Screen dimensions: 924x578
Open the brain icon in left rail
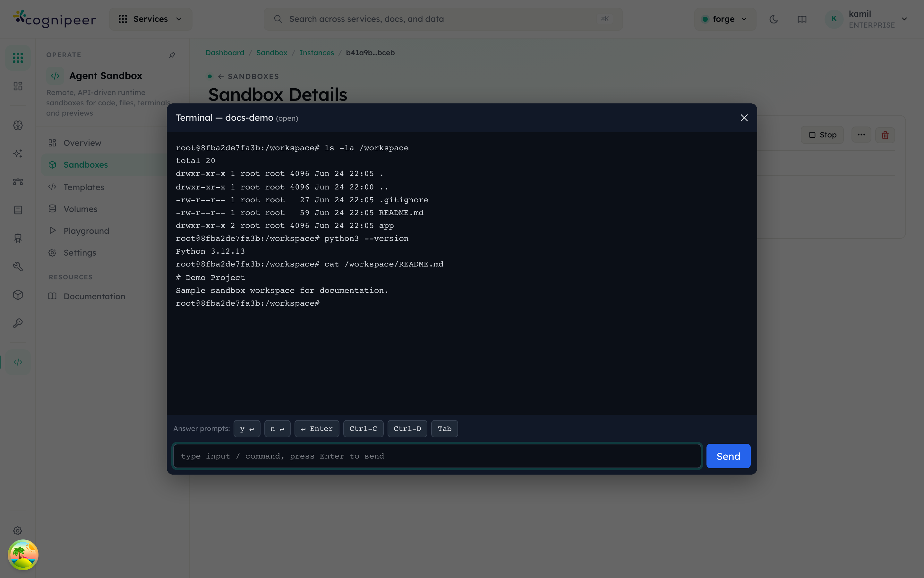pos(18,125)
